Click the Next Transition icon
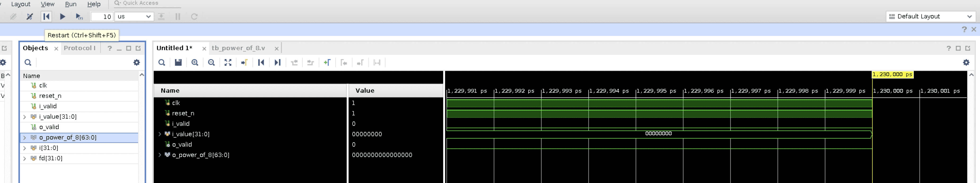This screenshot has height=183, width=980. tap(311, 62)
